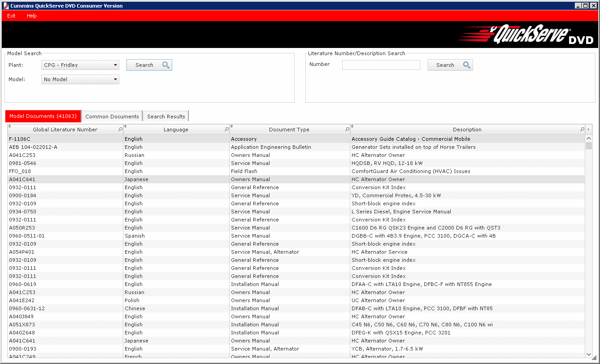Viewport: 600px width, 364px height.
Task: Open the Exit menu
Action: (x=11, y=16)
